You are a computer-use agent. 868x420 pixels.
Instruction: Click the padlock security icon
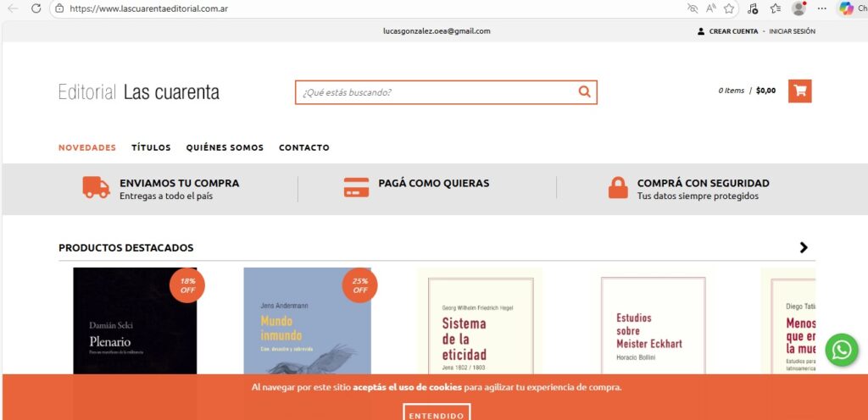click(x=618, y=187)
